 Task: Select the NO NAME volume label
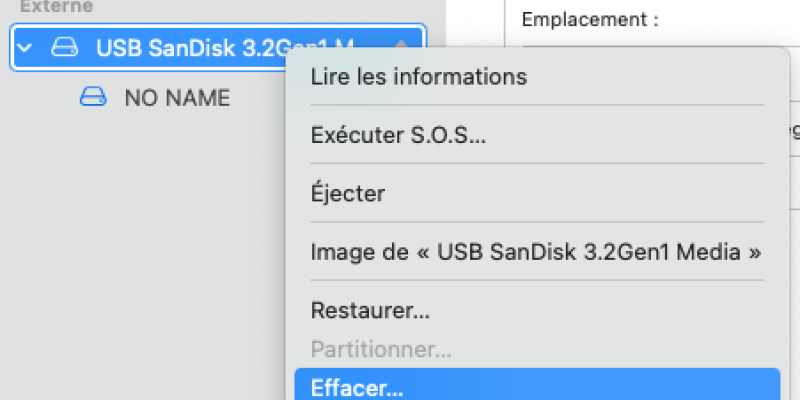(177, 97)
